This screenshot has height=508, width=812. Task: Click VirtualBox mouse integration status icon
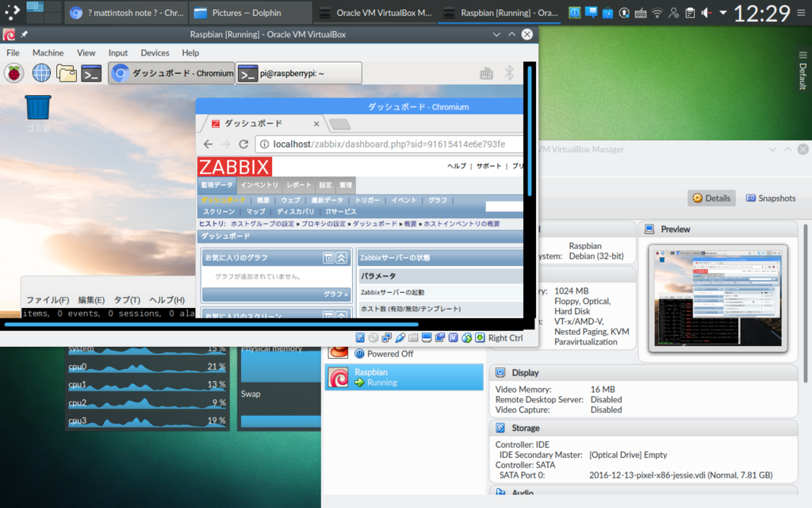pos(466,338)
